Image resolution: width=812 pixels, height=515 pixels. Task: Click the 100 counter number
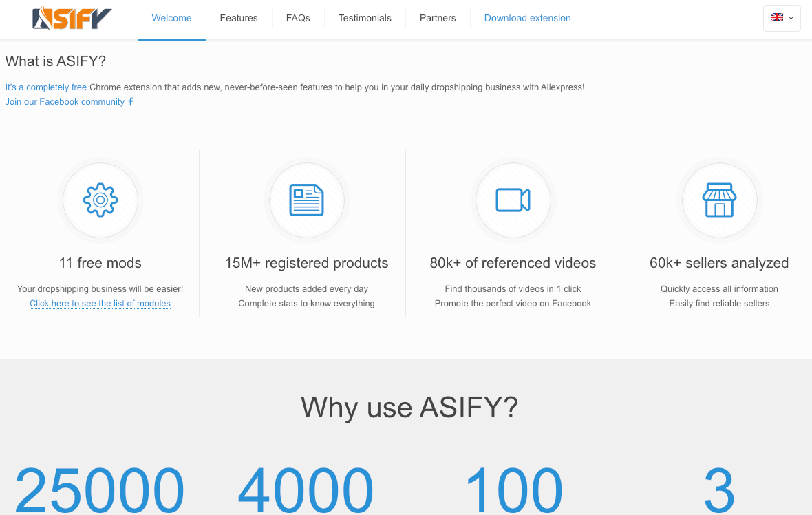tap(513, 490)
